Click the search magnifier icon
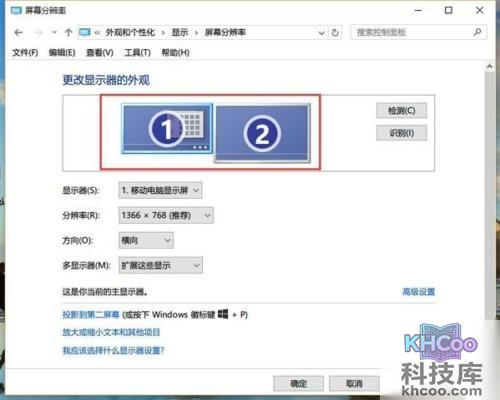 pos(477,32)
